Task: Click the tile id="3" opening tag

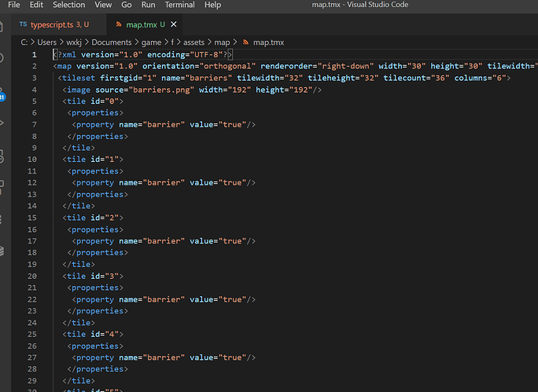Action: pos(93,276)
